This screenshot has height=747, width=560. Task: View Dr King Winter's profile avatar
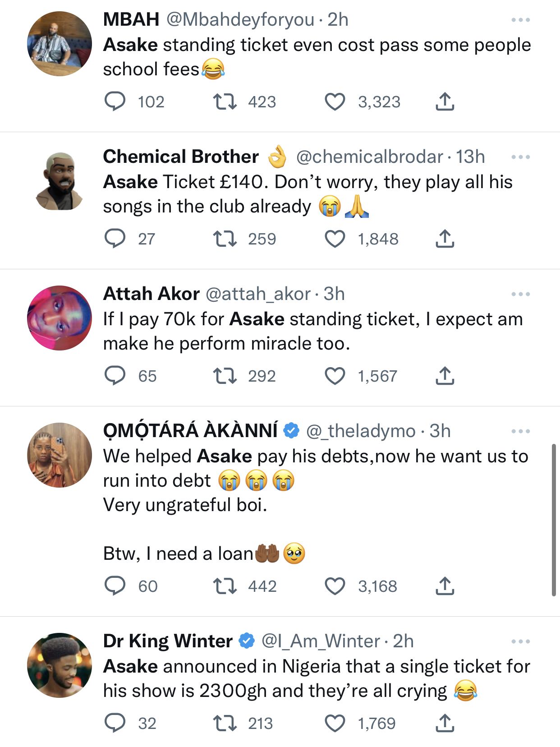point(60,665)
